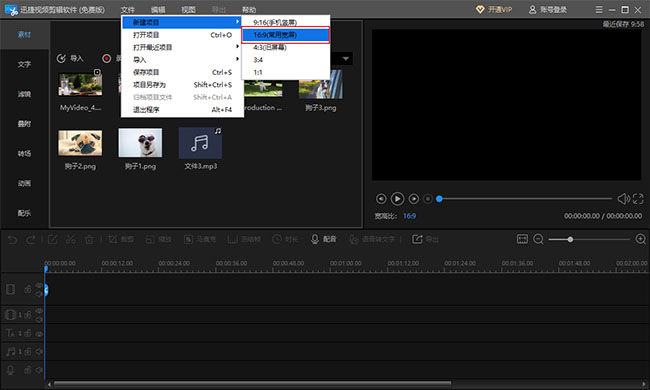The image size is (650, 390).
Task: Select 狗子3.png thumbnail
Action: click(320, 85)
